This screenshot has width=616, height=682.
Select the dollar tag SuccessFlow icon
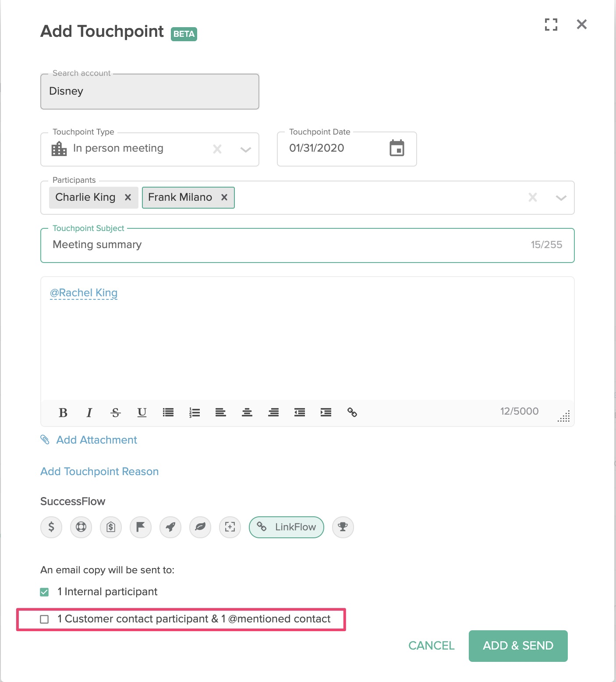111,527
